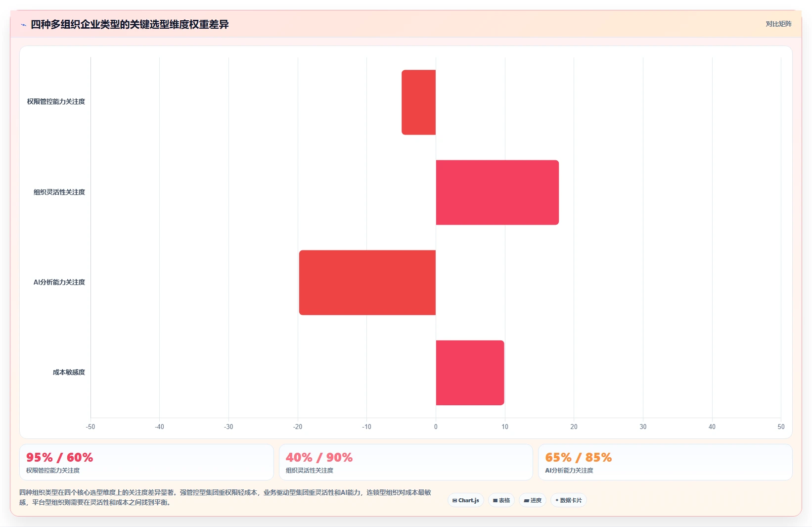Click the -50 x-axis tick label
812x527 pixels.
[90, 427]
